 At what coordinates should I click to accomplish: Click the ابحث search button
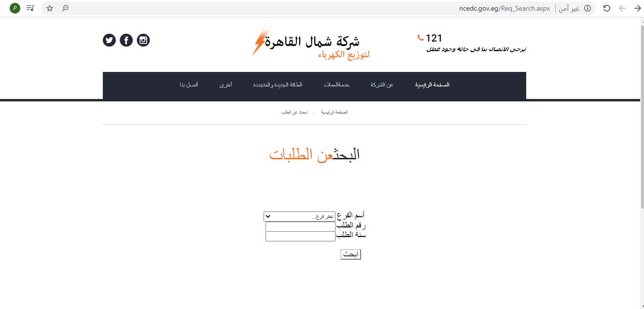350,254
